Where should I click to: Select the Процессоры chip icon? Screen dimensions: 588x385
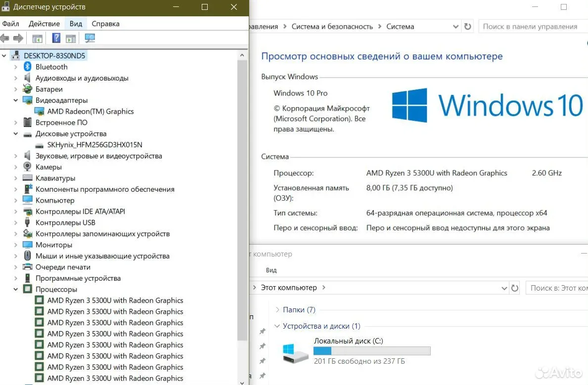27,289
